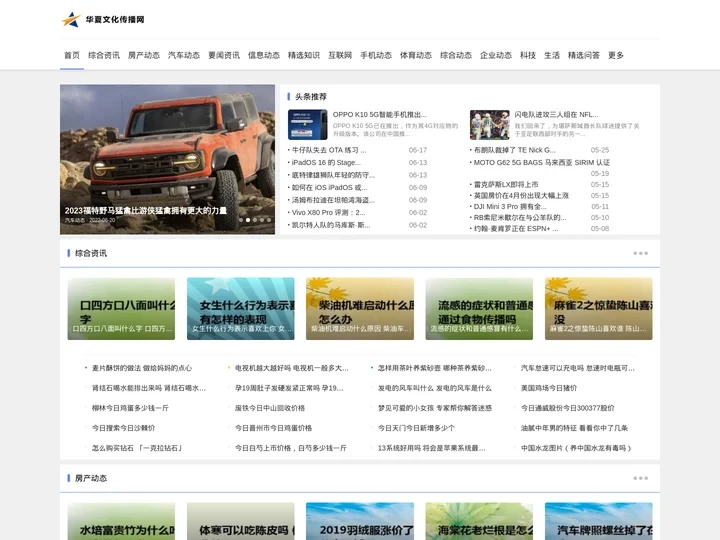Open article 英国房价在4月份出现大幅上涨
720x540 pixels.
(x=521, y=196)
